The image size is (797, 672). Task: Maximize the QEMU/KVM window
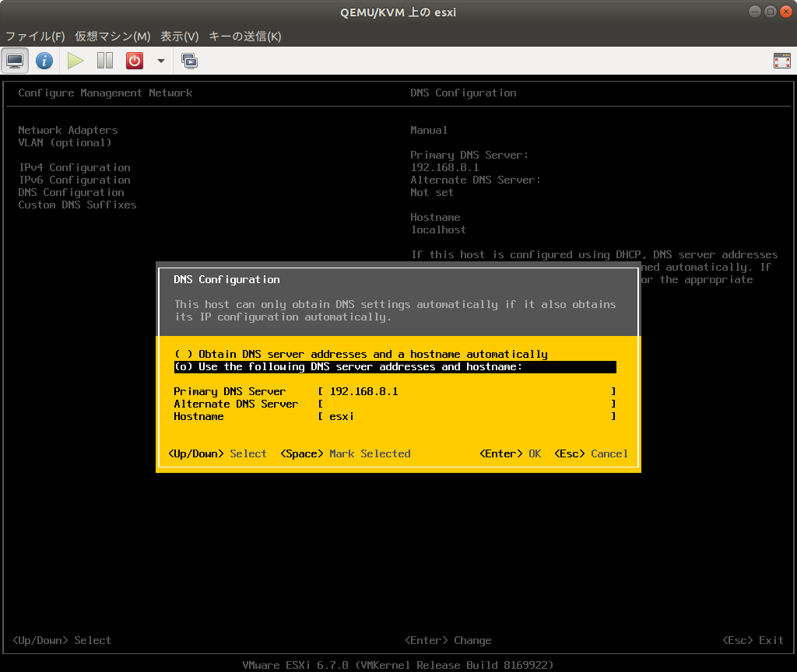770,12
